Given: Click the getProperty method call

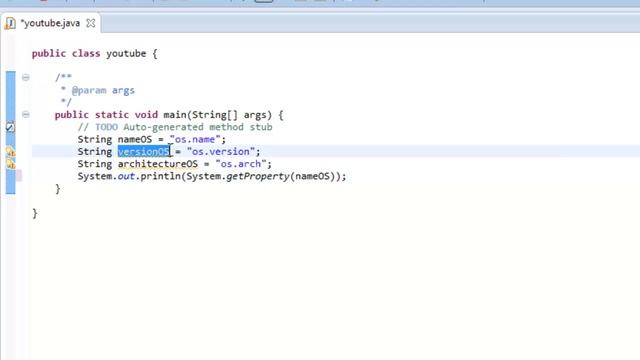Looking at the screenshot, I should (x=258, y=176).
